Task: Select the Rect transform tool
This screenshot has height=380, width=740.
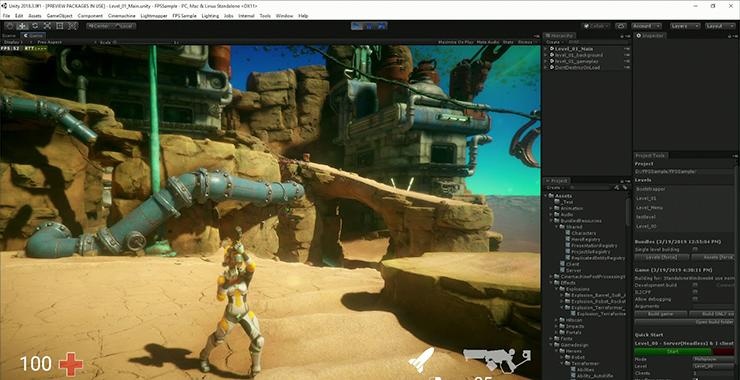Action: pyautogui.click(x=60, y=26)
